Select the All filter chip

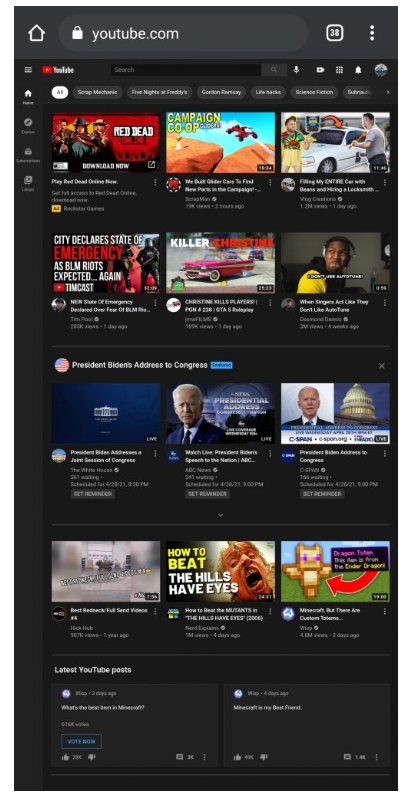(60, 92)
